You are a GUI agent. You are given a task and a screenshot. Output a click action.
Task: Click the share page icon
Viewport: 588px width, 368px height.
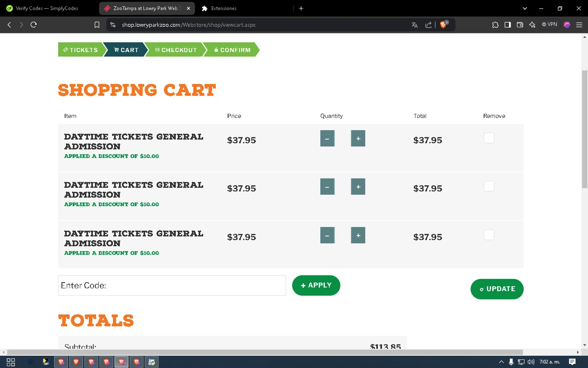pyautogui.click(x=428, y=25)
